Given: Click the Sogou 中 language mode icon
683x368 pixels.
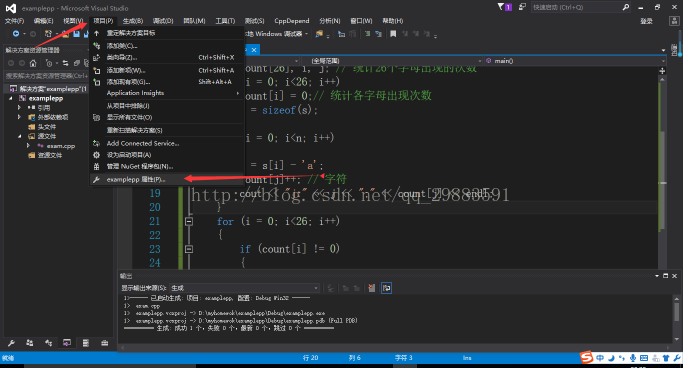Looking at the screenshot, I should tap(600, 358).
